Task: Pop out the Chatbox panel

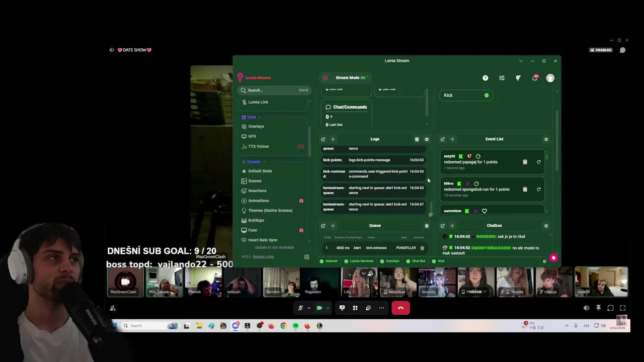Action: (443, 226)
